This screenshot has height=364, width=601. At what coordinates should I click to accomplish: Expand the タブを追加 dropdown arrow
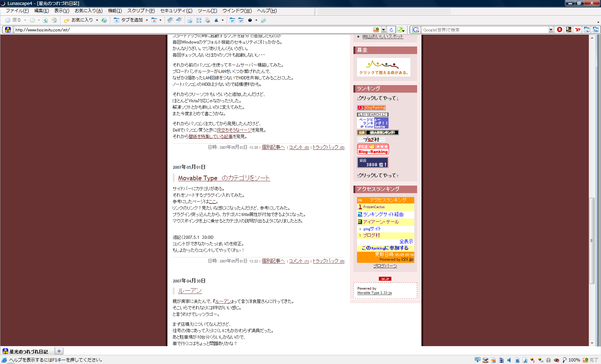(147, 20)
